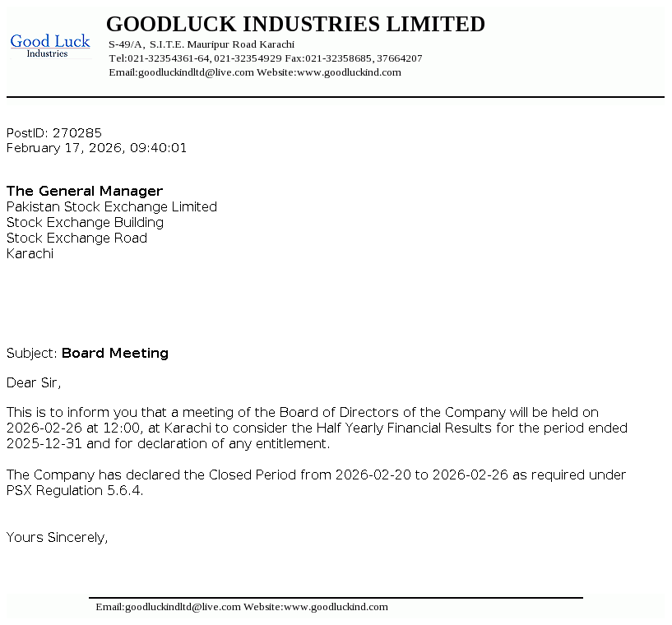Viewport: 672px width, 625px height.
Task: Open the footer website www.goodluckind.com link
Action: [x=335, y=607]
